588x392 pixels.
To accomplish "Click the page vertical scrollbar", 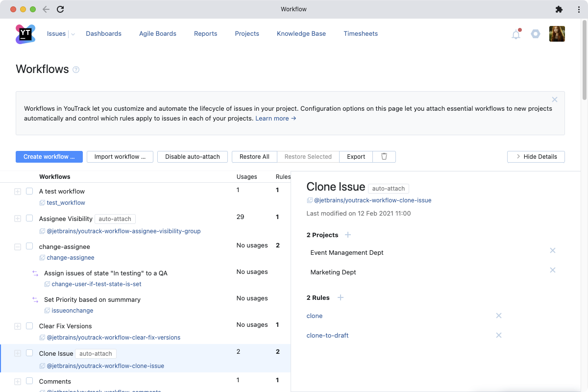I will click(585, 59).
